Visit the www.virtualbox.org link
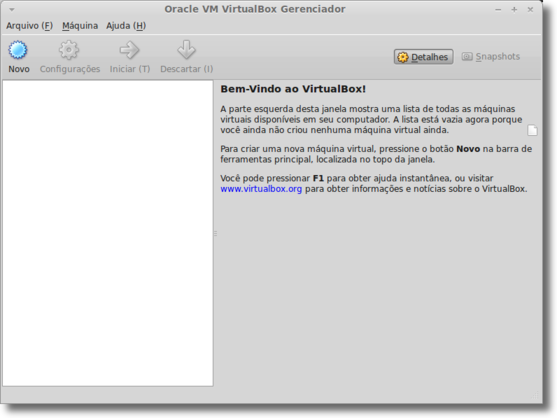The width and height of the screenshot is (557, 418). (x=261, y=189)
